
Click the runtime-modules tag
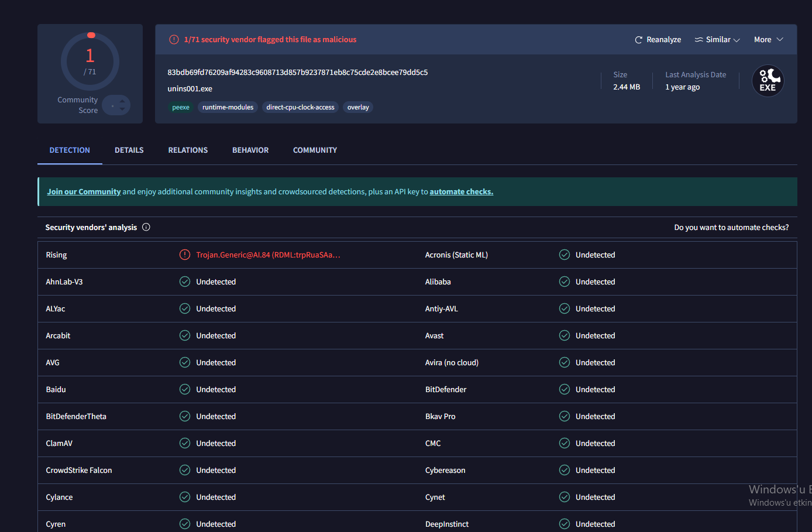coord(228,107)
